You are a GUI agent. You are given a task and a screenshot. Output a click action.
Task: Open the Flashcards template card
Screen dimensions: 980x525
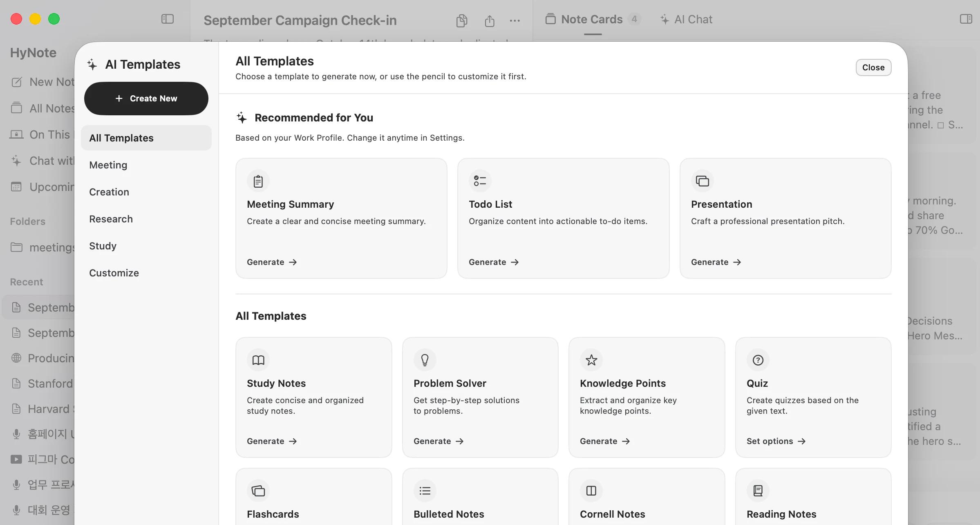point(314,497)
